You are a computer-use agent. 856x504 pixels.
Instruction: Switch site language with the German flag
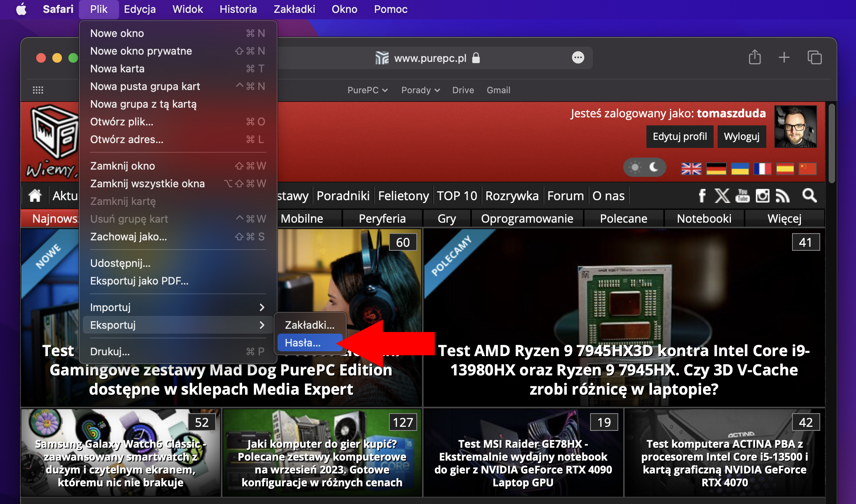pos(717,169)
